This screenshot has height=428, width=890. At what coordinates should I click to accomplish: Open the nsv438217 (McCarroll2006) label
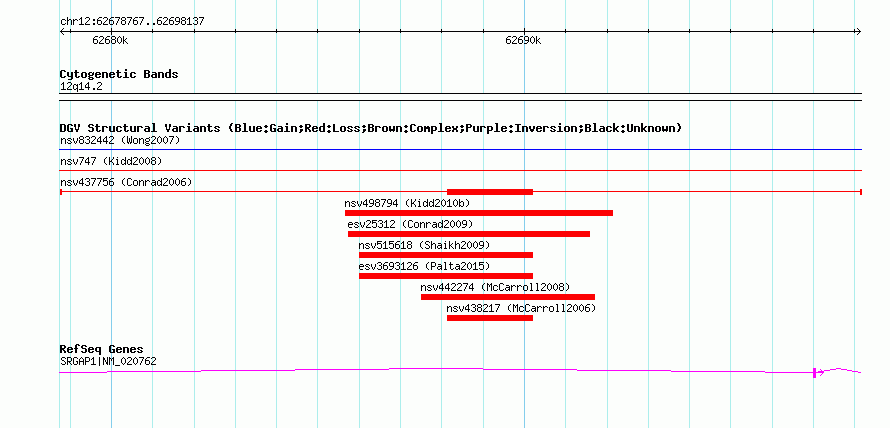(521, 308)
